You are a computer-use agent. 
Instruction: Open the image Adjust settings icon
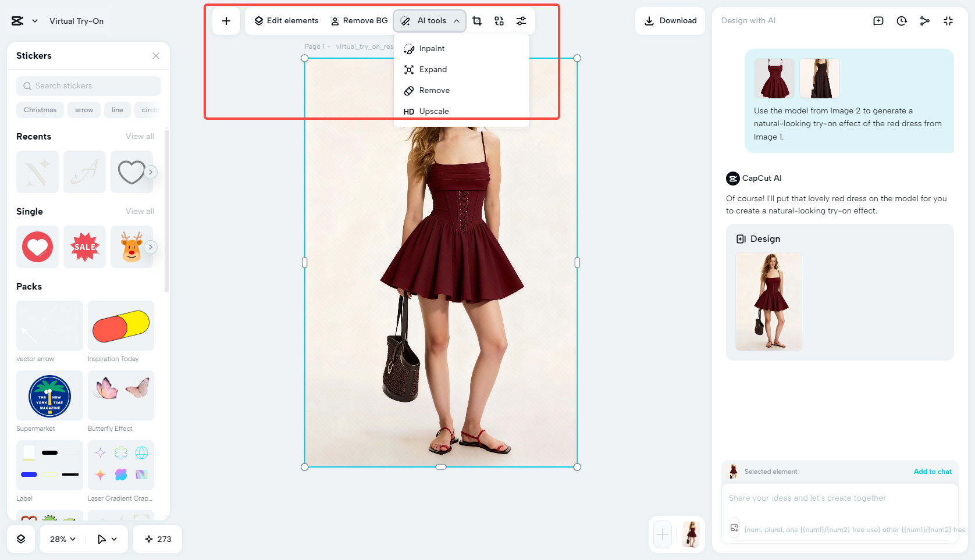(521, 20)
